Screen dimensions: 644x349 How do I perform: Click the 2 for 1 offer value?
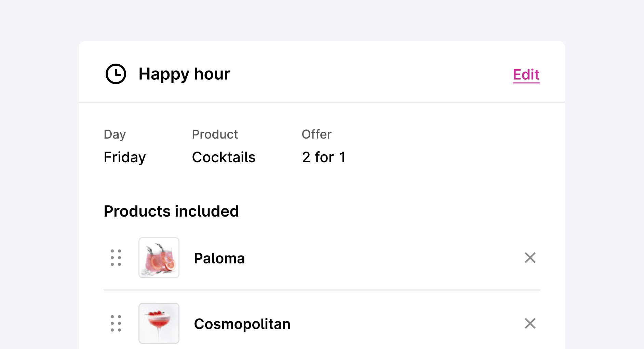[x=323, y=157]
